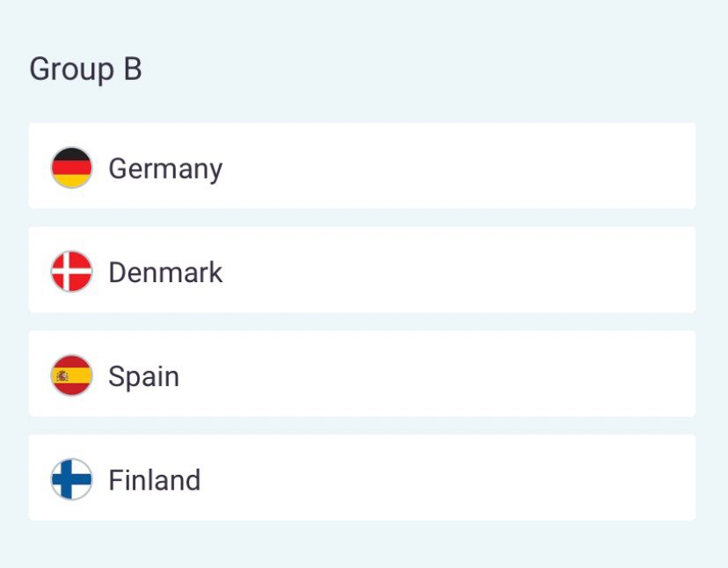Open the Spain row card
This screenshot has height=568, width=728.
click(440, 374)
